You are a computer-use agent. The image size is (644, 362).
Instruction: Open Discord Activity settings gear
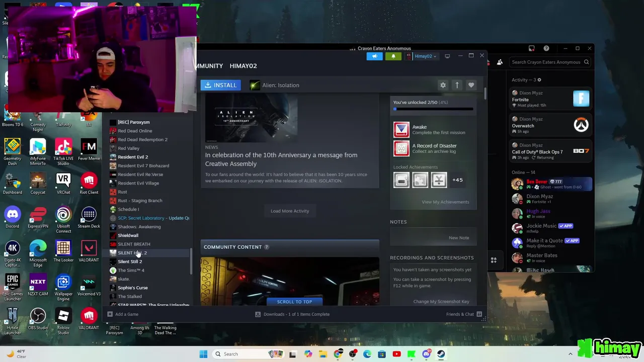[539, 80]
